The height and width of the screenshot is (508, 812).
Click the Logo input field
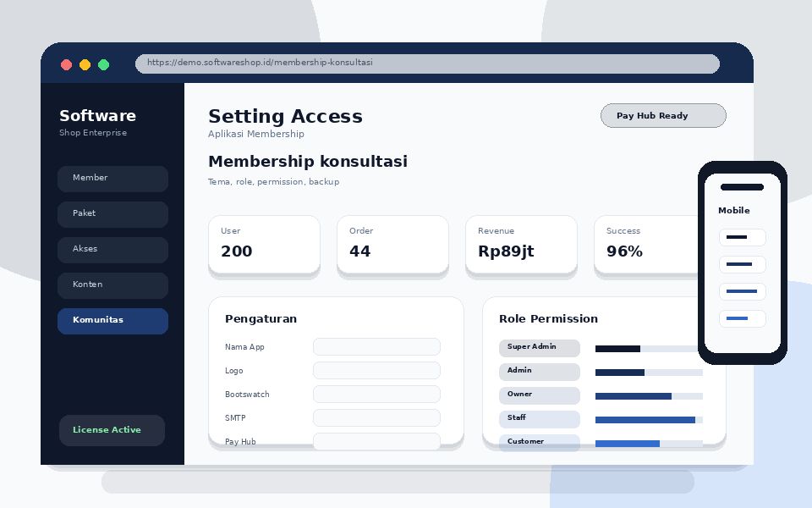(x=377, y=371)
